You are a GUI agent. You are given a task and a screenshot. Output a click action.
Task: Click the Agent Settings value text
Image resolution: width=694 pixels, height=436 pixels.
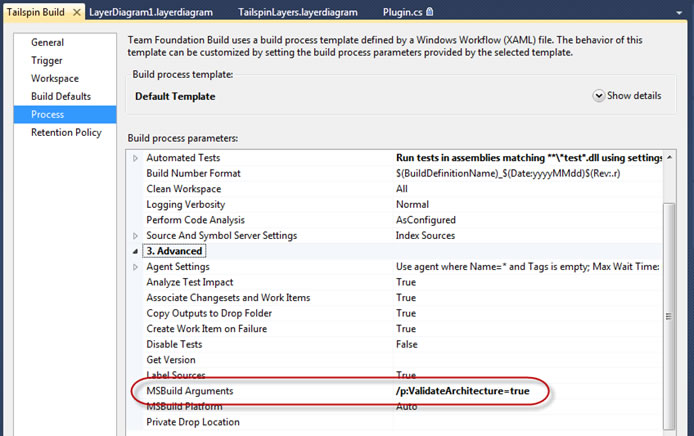tap(528, 267)
